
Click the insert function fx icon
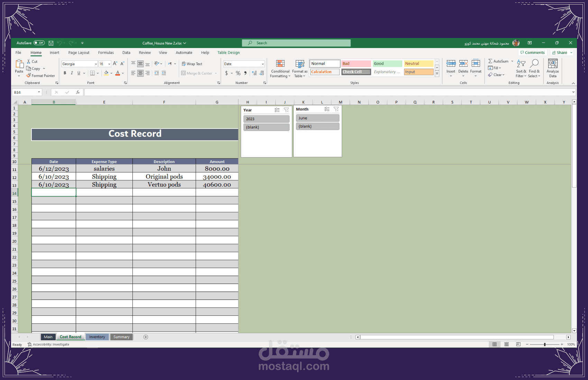tap(78, 92)
